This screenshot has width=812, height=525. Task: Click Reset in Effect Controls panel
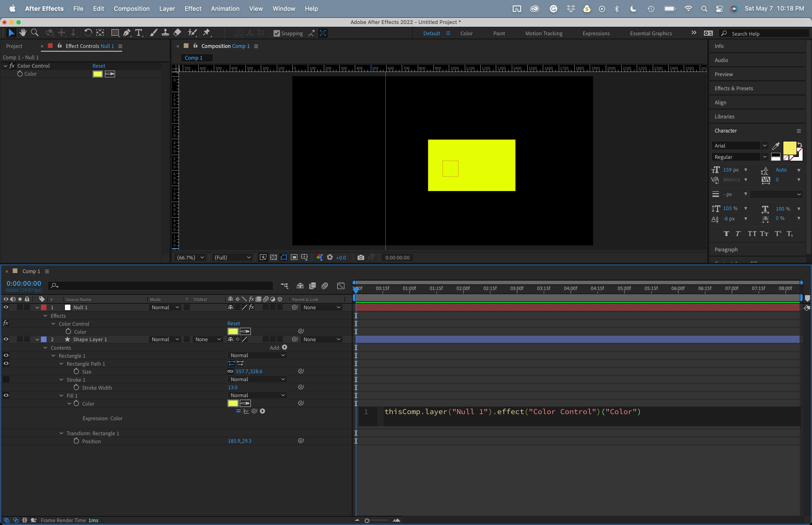pos(99,66)
